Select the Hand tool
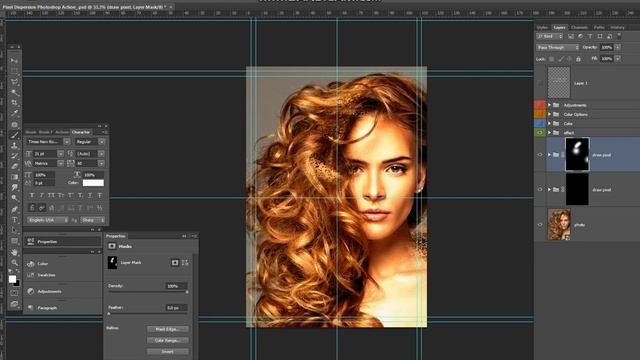The height and width of the screenshot is (360, 640). coord(14,252)
